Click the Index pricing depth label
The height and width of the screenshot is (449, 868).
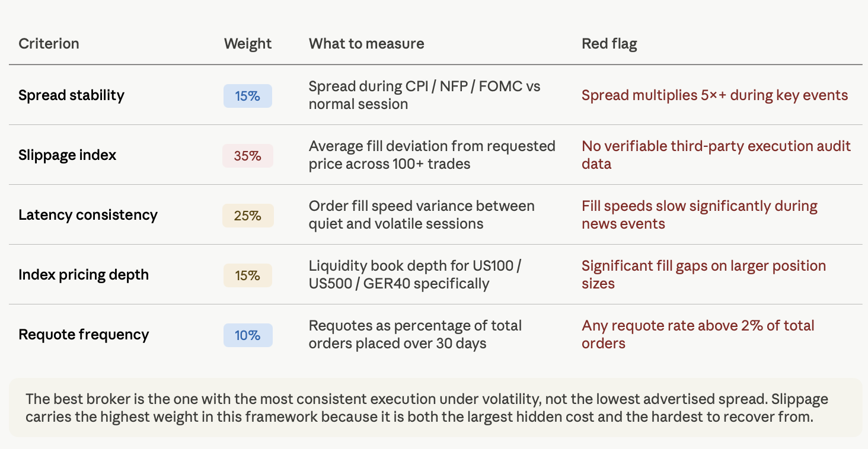click(x=84, y=275)
